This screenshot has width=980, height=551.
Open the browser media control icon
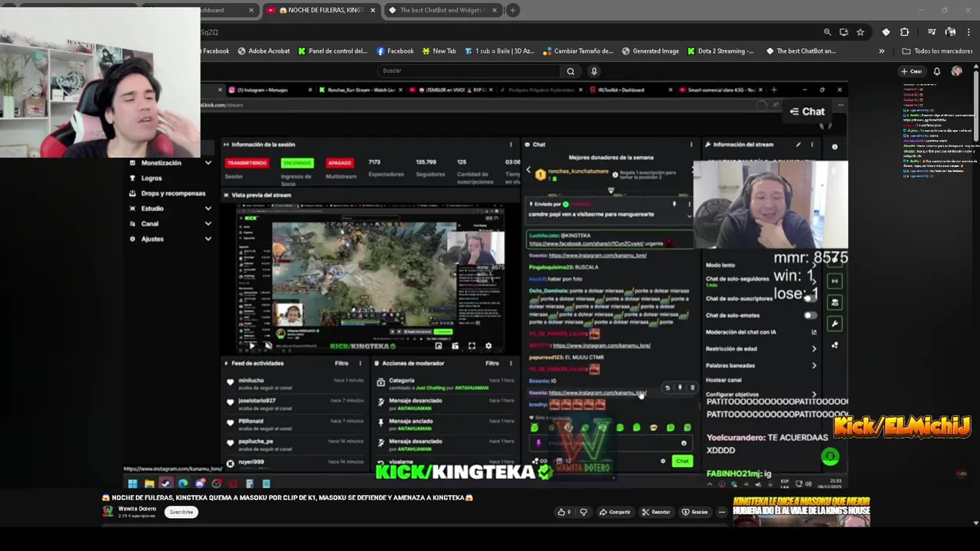tap(932, 32)
